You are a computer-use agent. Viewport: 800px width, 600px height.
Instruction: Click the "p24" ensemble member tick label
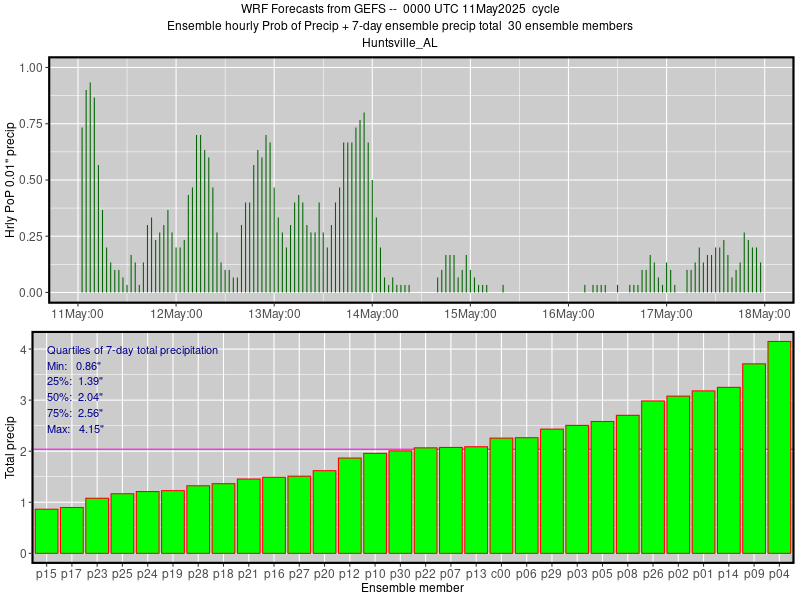147,574
